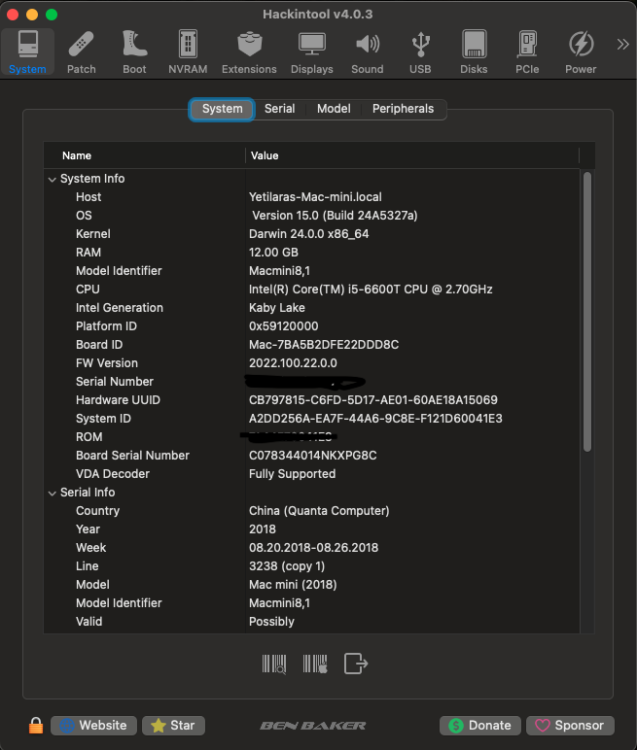
Task: Open the Disks section
Action: (474, 52)
